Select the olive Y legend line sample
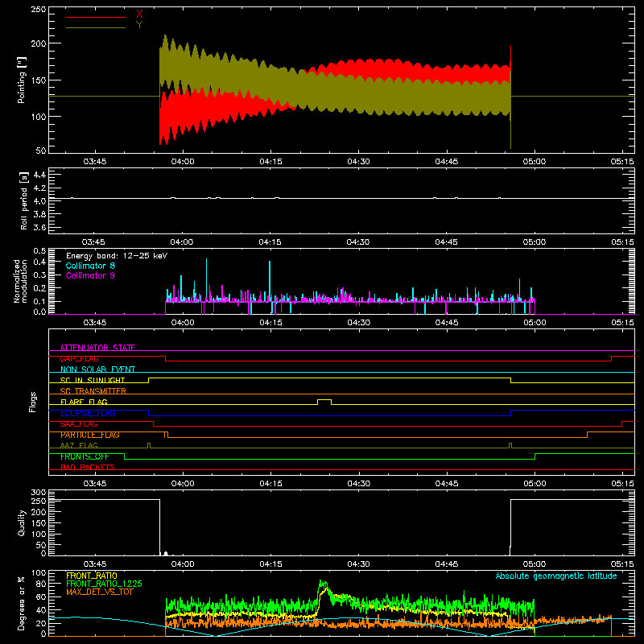644x644 pixels. tap(96, 27)
